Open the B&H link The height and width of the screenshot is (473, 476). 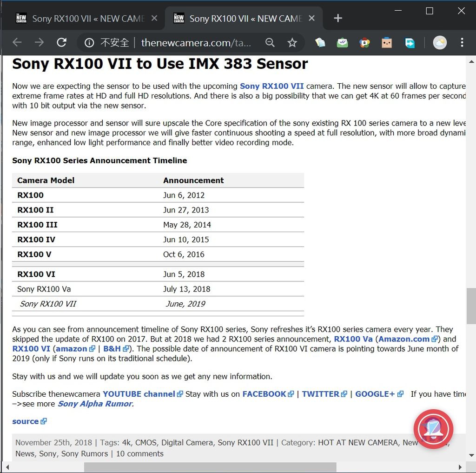116,349
